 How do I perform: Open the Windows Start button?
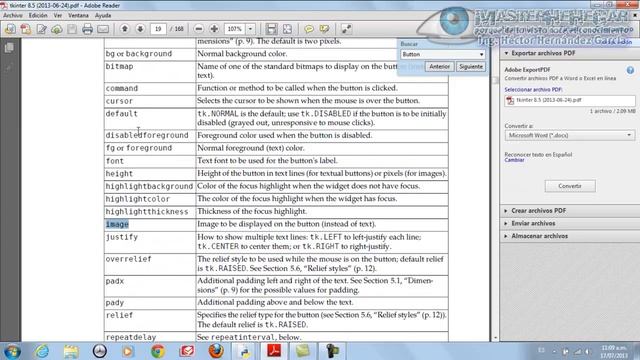click(x=12, y=351)
